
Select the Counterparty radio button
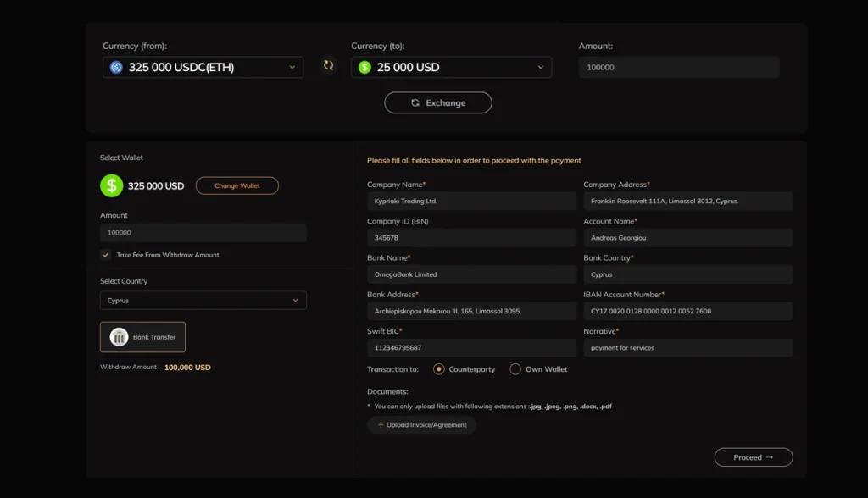pos(438,369)
